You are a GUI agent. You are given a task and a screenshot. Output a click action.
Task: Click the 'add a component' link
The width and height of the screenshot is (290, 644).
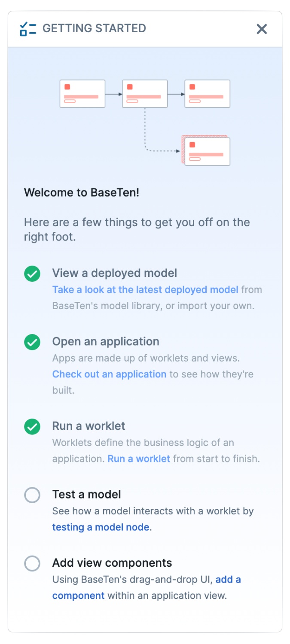[147, 588]
